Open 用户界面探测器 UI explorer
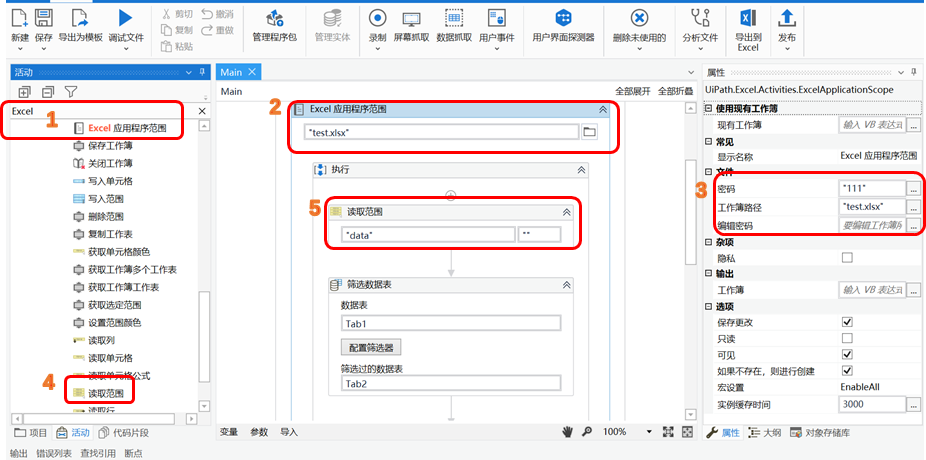Viewport: 926px width, 460px height. [x=563, y=18]
